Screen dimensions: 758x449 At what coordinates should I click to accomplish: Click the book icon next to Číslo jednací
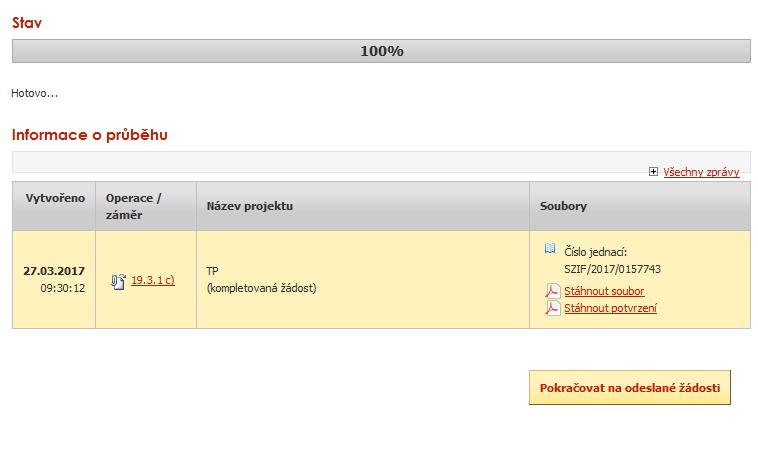[x=550, y=249]
